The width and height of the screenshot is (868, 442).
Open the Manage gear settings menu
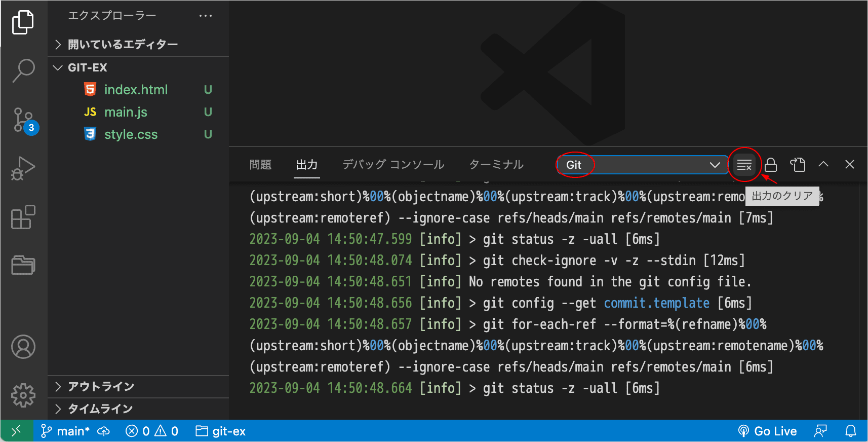[23, 395]
